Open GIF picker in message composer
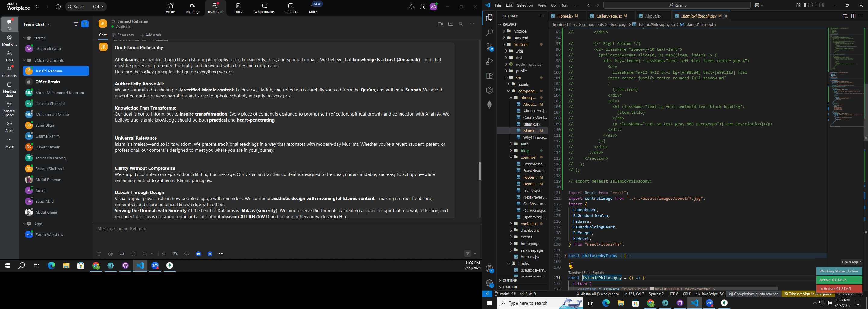 (x=122, y=254)
